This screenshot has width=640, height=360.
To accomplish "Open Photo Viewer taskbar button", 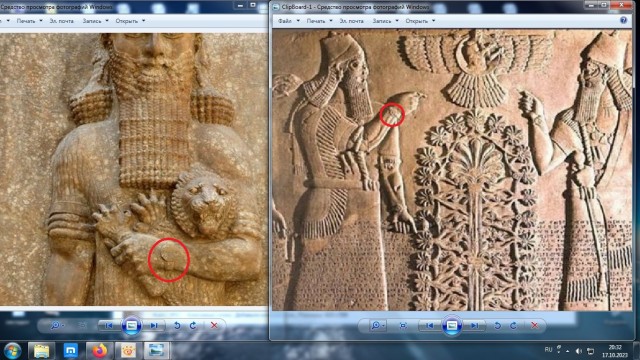I will [157, 351].
